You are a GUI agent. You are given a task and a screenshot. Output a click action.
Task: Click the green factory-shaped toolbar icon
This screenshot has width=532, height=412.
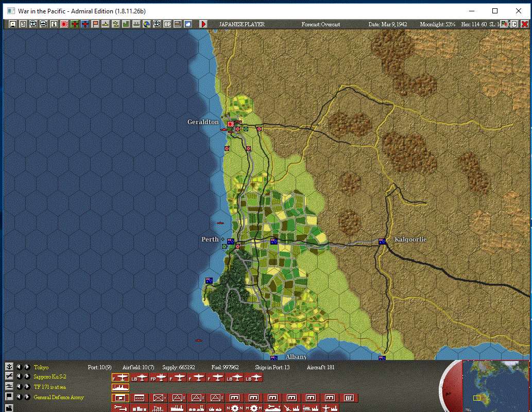coord(126,24)
